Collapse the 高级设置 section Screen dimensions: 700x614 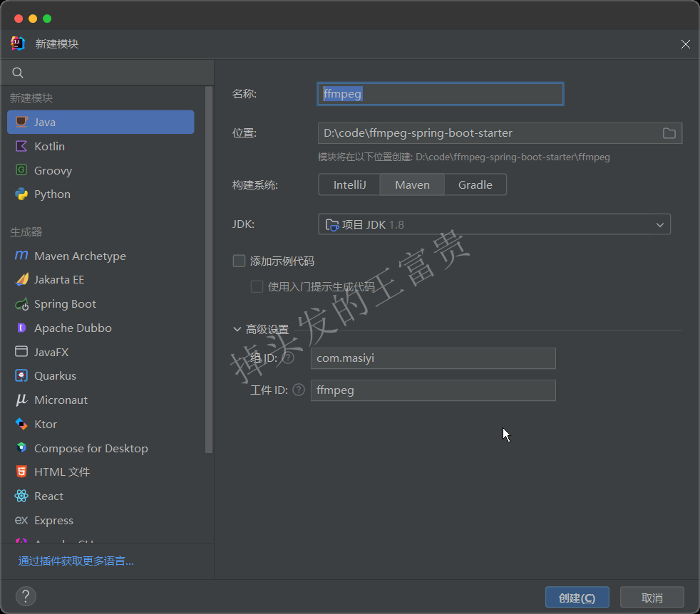[x=237, y=329]
